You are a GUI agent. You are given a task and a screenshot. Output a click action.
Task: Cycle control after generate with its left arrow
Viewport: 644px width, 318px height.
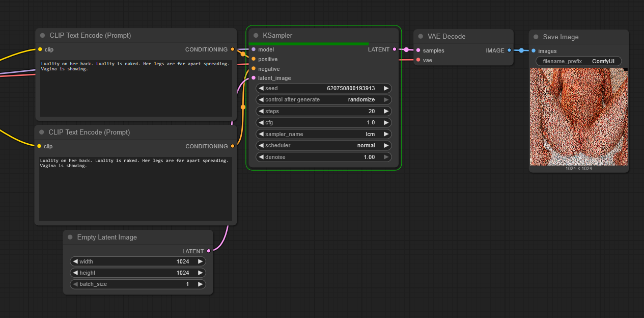point(262,99)
